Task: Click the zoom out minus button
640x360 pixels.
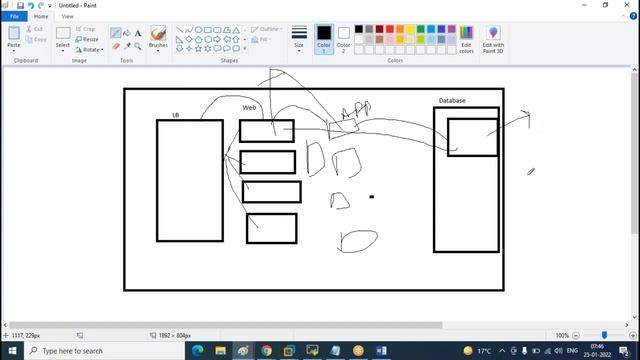Action: [576, 335]
